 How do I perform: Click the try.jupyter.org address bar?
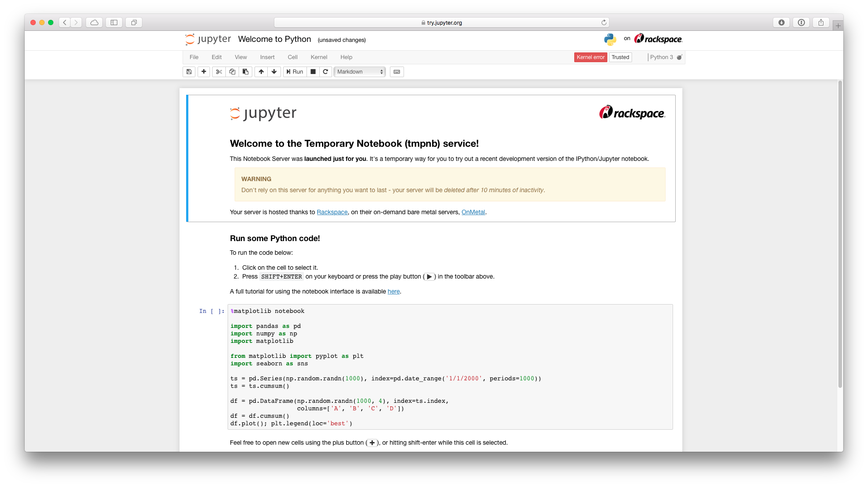click(441, 22)
